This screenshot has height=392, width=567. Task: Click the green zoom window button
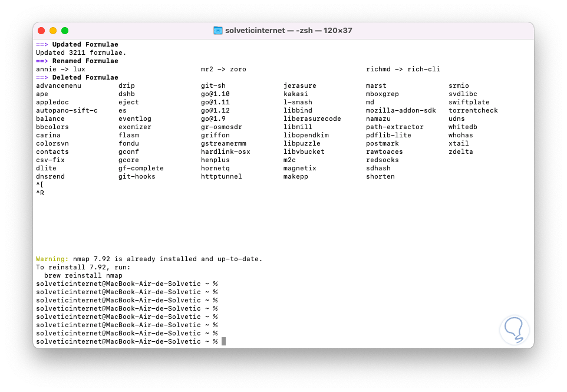tap(65, 31)
